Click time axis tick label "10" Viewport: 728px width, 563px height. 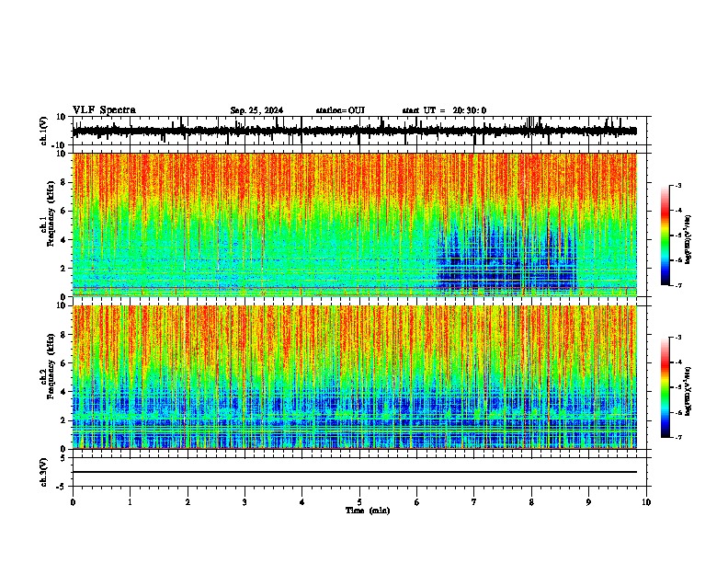646,502
